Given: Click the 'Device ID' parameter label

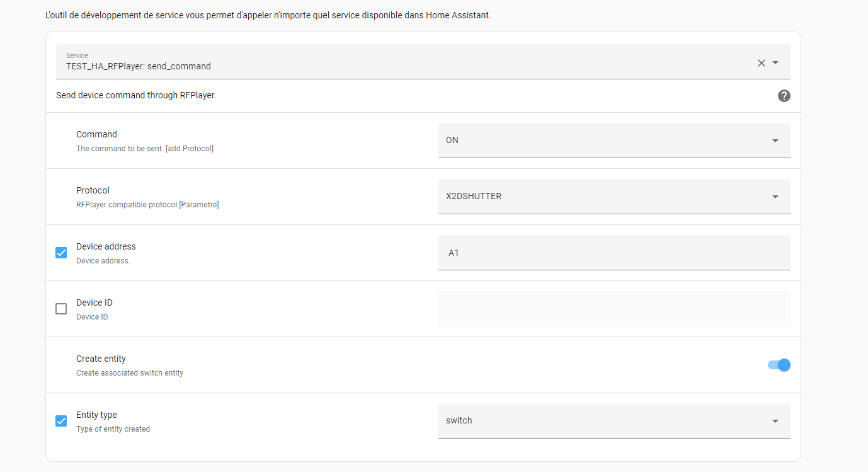Looking at the screenshot, I should pyautogui.click(x=94, y=302).
